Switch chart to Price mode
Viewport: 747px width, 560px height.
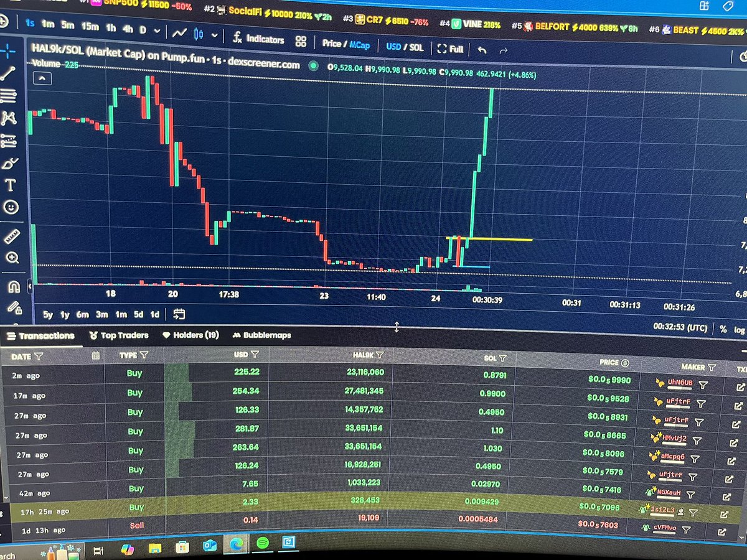[332, 44]
